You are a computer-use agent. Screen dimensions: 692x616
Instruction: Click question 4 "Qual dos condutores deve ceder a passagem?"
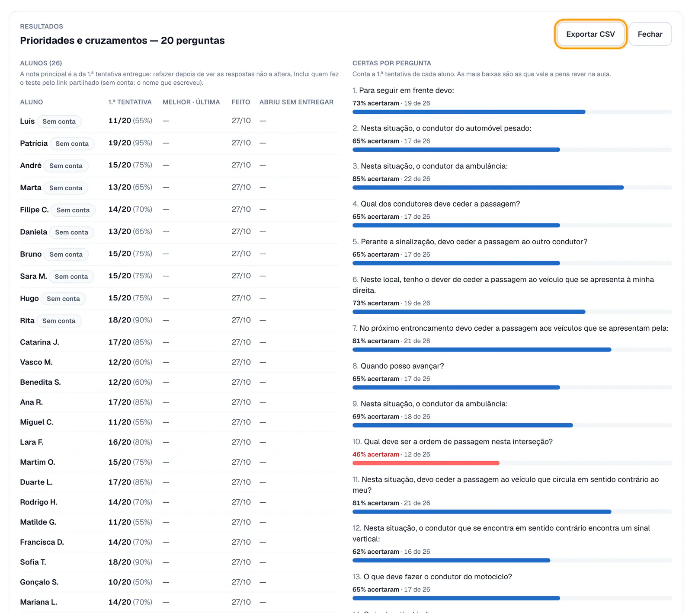(436, 204)
